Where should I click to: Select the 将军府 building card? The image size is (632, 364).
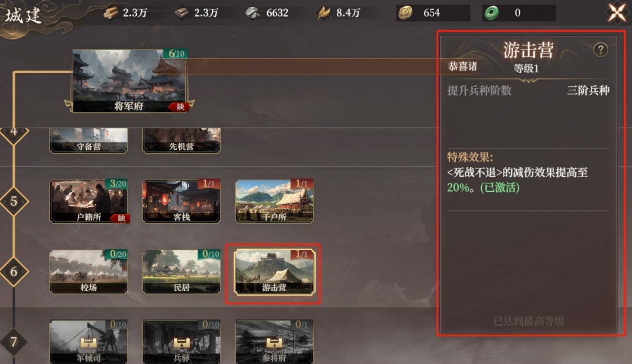point(129,81)
